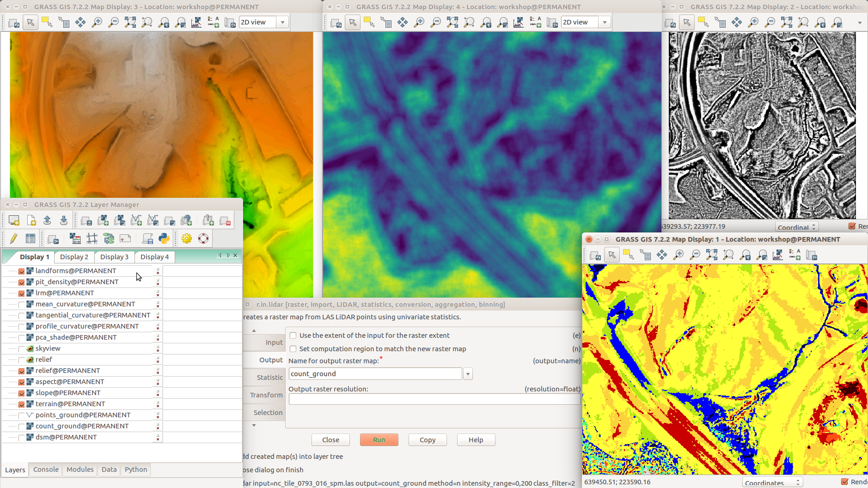Zoom to extent in Map Display 1
Viewport: 868px width, 488px height.
(x=712, y=255)
